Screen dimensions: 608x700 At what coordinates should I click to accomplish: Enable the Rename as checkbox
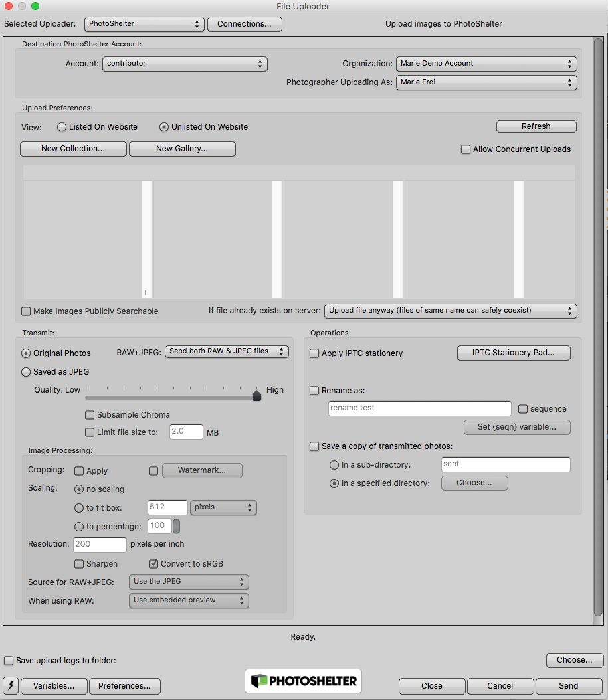314,390
